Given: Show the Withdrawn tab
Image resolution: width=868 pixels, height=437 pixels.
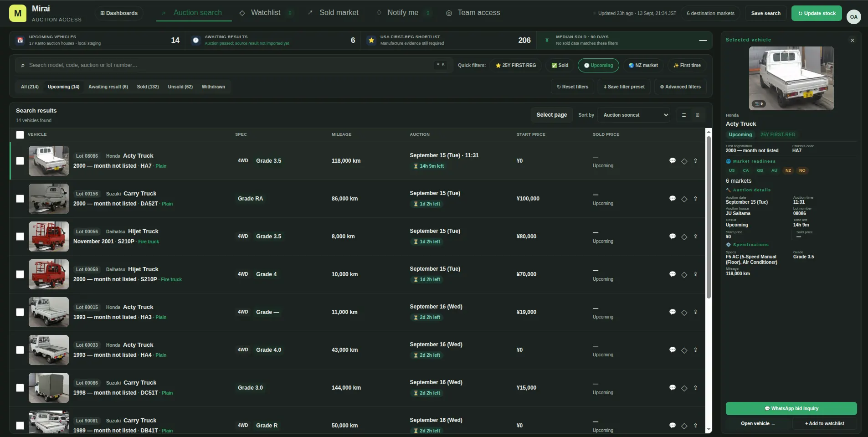Looking at the screenshot, I should click(x=213, y=87).
